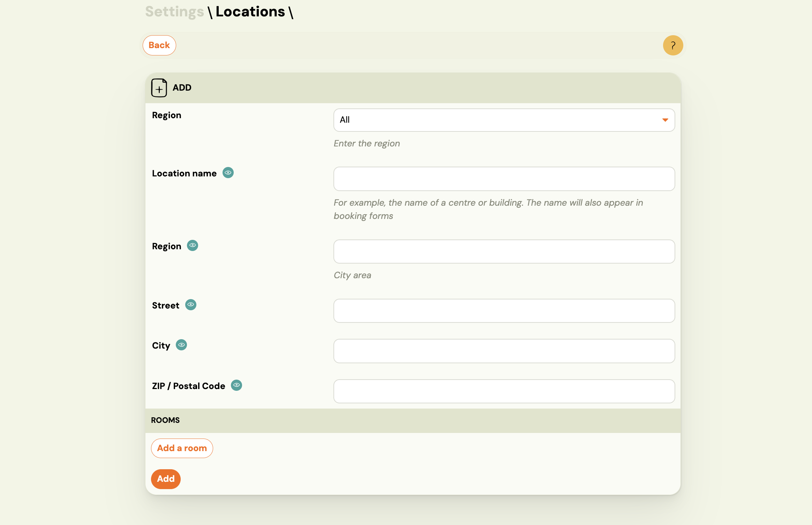Collapse the ADD panel
This screenshot has height=525, width=812.
[181, 87]
